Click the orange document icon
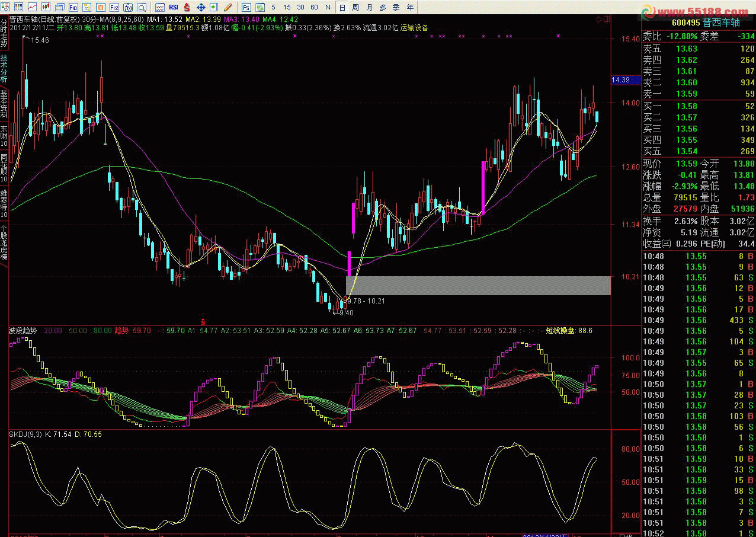This screenshot has height=537, width=756. pos(101,7)
